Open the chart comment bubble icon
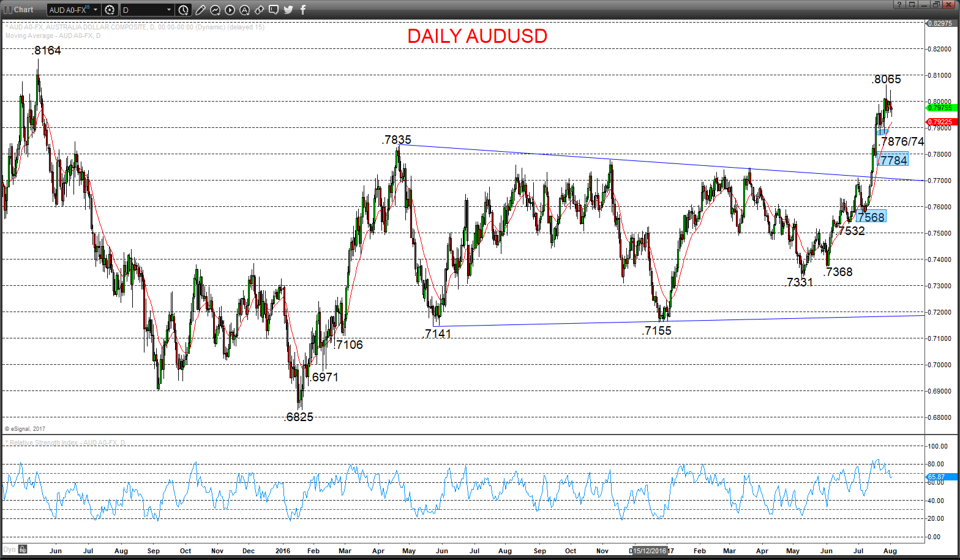The width and height of the screenshot is (960, 560). 274,10
